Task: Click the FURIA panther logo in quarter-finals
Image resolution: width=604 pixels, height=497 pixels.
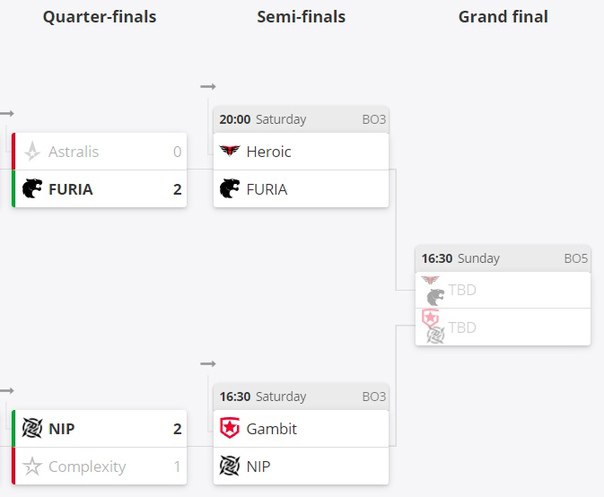Action: pyautogui.click(x=32, y=188)
